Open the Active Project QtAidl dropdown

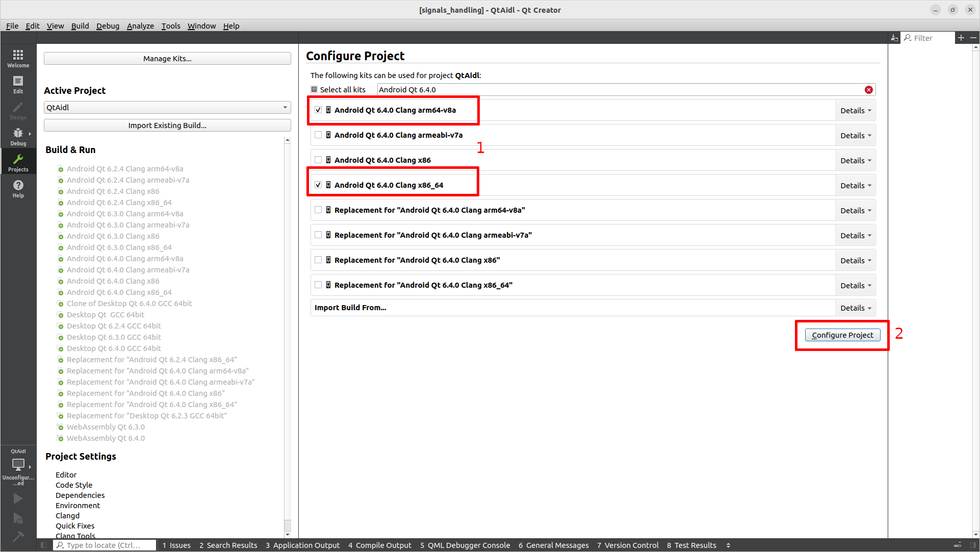pyautogui.click(x=167, y=107)
